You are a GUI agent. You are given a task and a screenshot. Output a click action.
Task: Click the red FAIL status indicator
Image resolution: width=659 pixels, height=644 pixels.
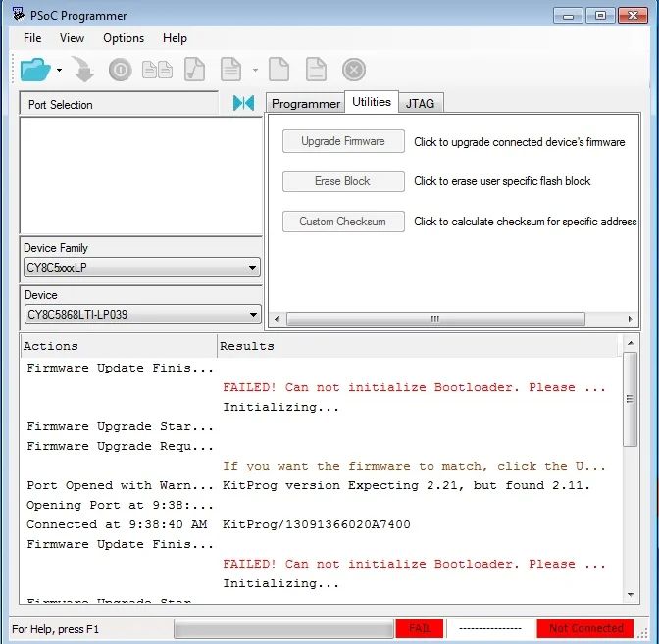coord(420,629)
